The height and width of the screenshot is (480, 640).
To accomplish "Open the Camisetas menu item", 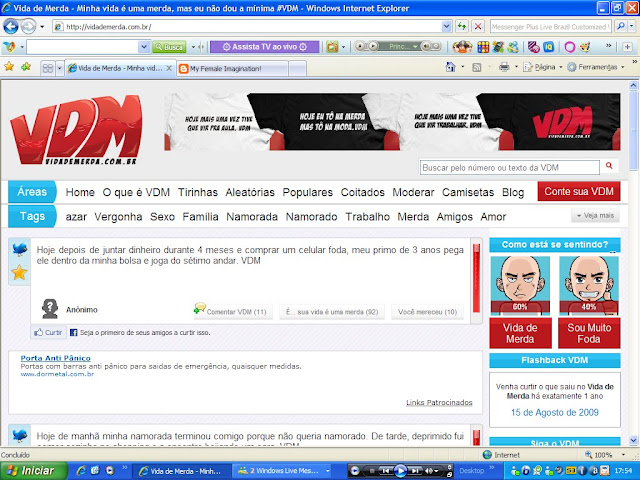I will [x=468, y=192].
